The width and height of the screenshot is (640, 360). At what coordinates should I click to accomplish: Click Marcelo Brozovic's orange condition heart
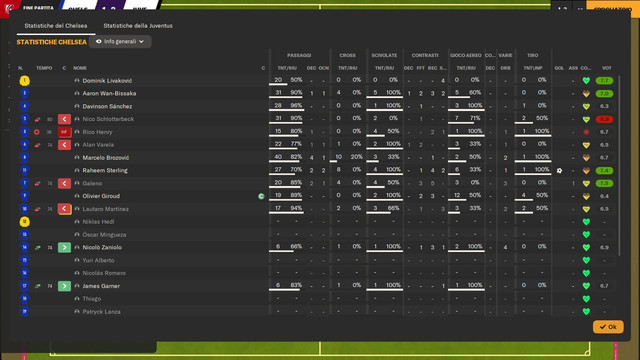(586, 158)
